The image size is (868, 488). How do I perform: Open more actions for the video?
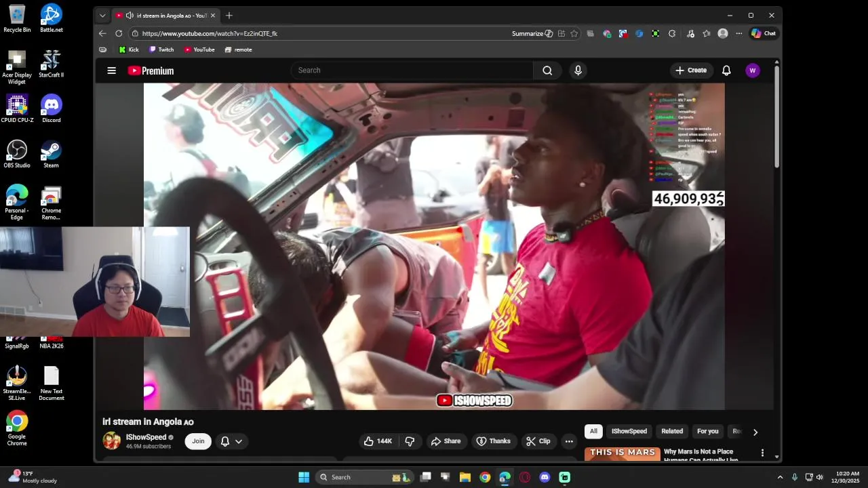pos(569,441)
